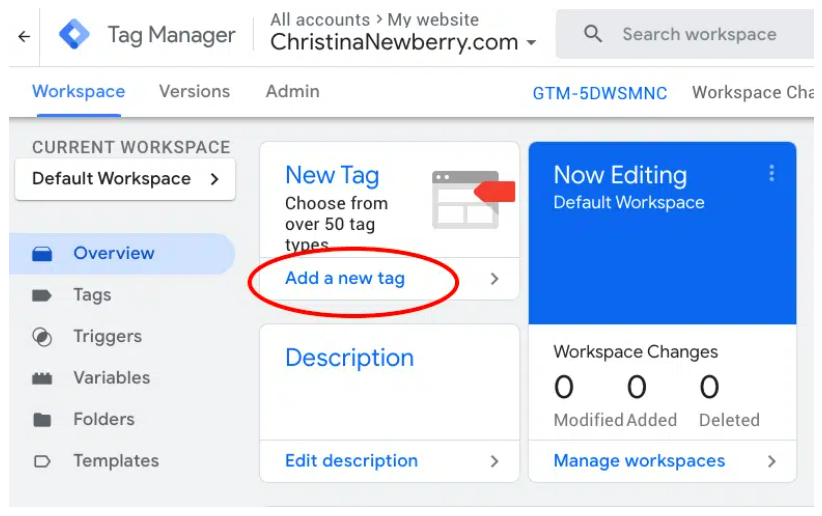
Task: Click the Now Editing heading
Action: tap(620, 175)
